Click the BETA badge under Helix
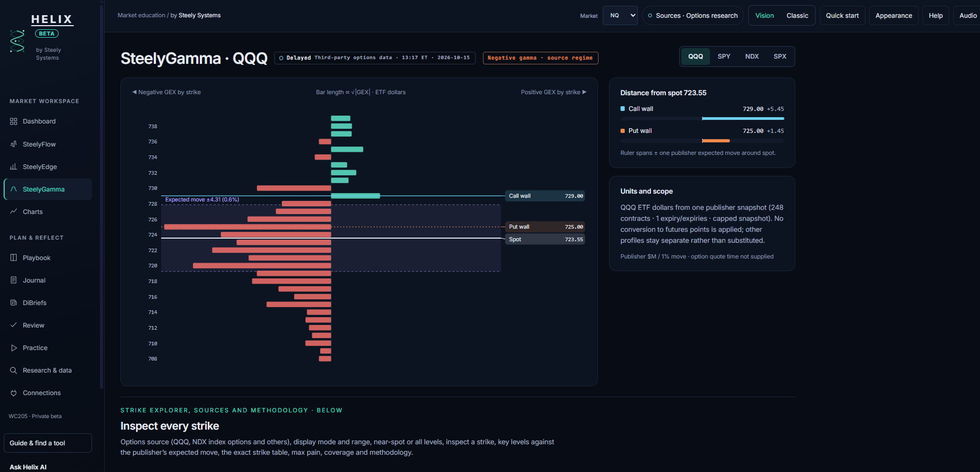 tap(47, 33)
